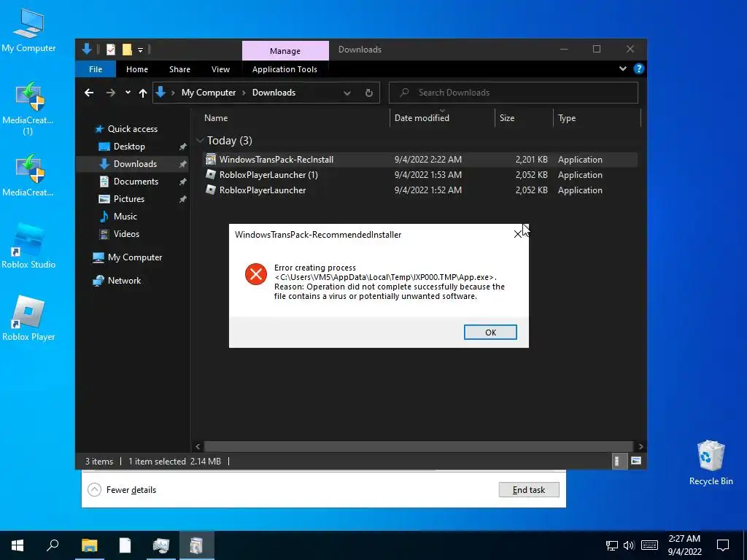Click the horizontal scrollbar in file list
Screen dimensions: 747x560
click(x=417, y=447)
